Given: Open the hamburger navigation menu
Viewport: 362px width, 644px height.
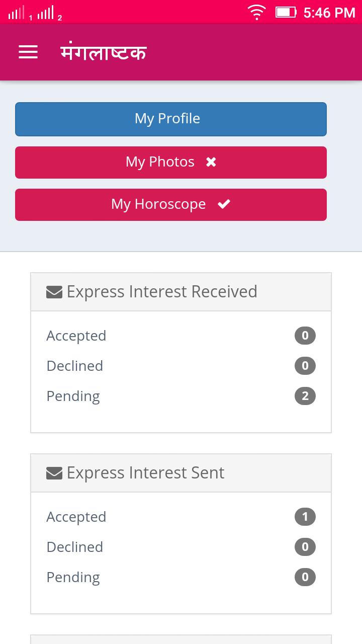Looking at the screenshot, I should pos(28,52).
